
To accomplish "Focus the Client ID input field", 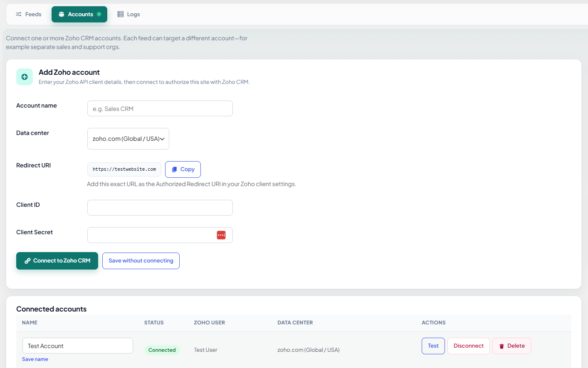I will (x=160, y=208).
